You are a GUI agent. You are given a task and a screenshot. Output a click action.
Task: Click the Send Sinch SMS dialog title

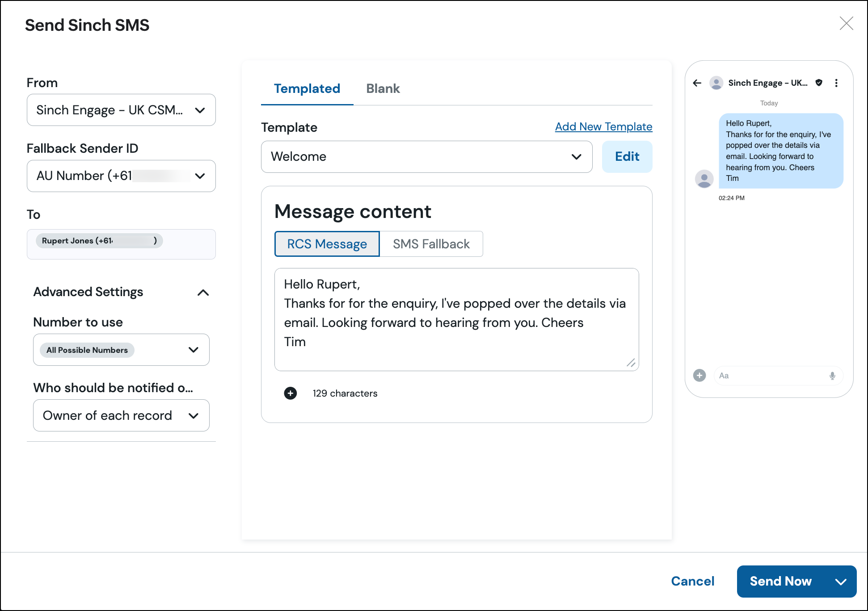point(87,25)
